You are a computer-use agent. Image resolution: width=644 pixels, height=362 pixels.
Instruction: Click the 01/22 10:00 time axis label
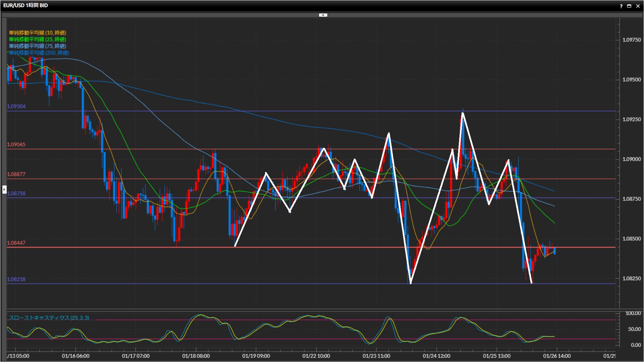coord(316,356)
